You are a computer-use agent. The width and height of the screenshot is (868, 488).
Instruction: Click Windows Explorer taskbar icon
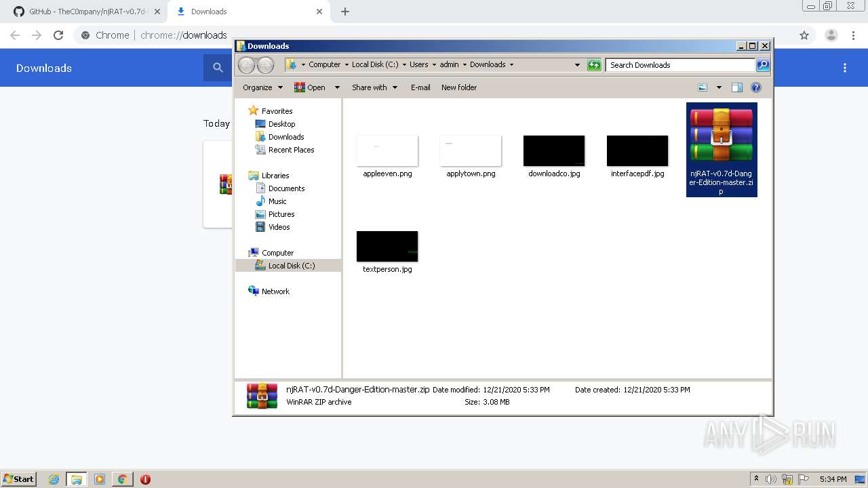coord(77,479)
